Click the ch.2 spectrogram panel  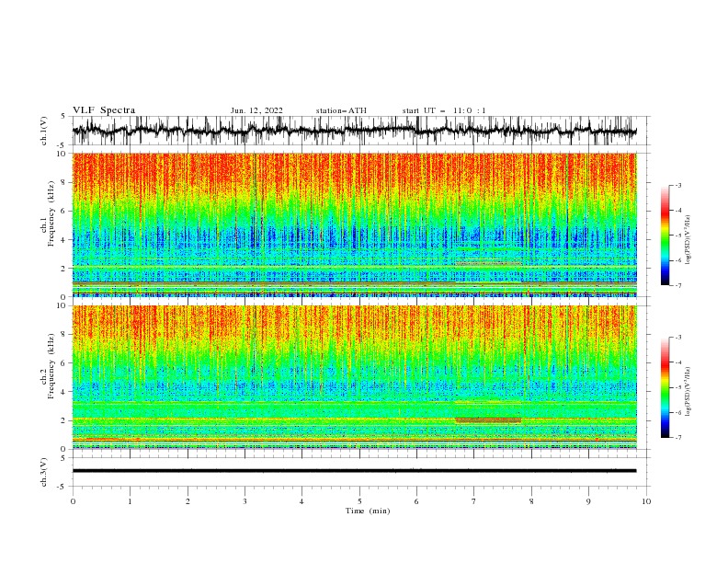354,377
